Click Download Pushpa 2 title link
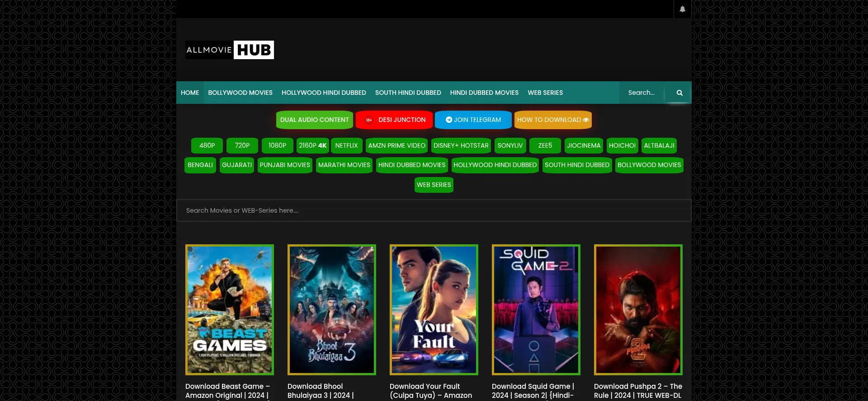 pos(638,391)
